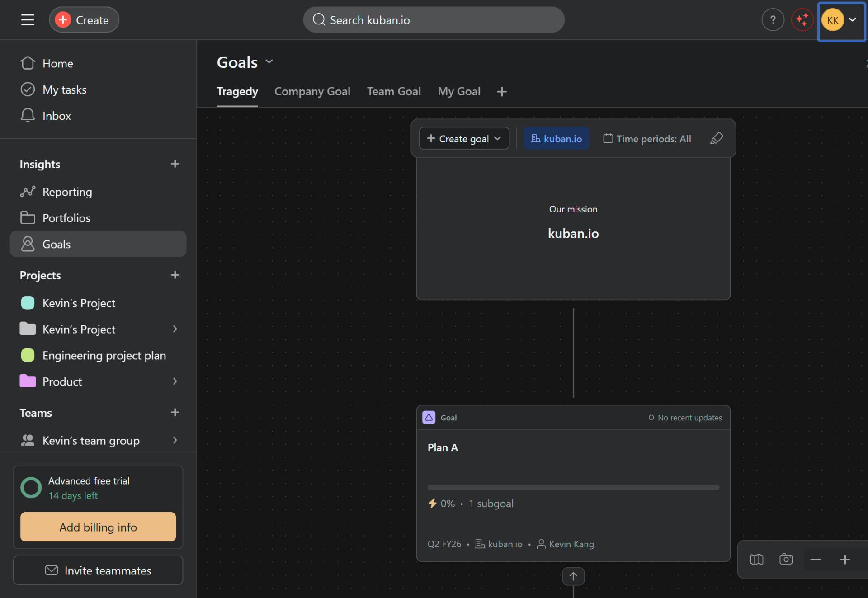Add a new project with Projects plus
The image size is (868, 598).
175,275
